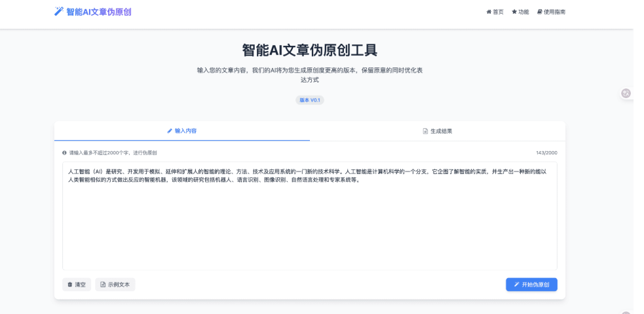Start rewriting with 开始伪原创 button
The image size is (644, 314).
[x=531, y=285]
